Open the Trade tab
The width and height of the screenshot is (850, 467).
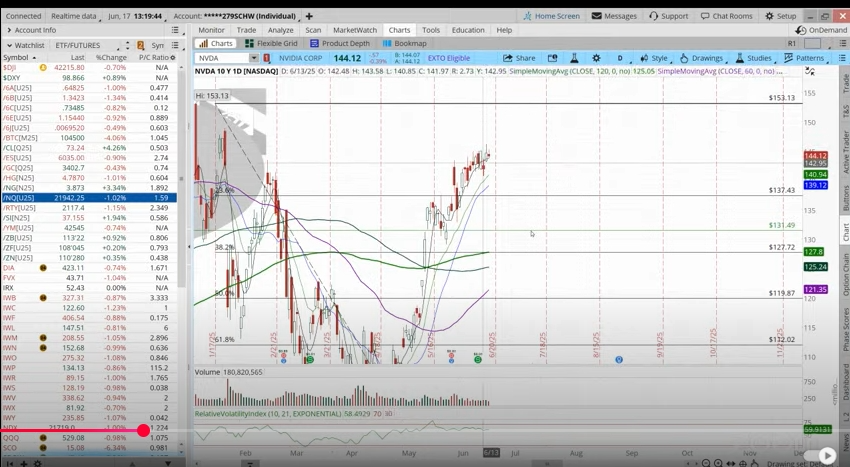click(246, 30)
